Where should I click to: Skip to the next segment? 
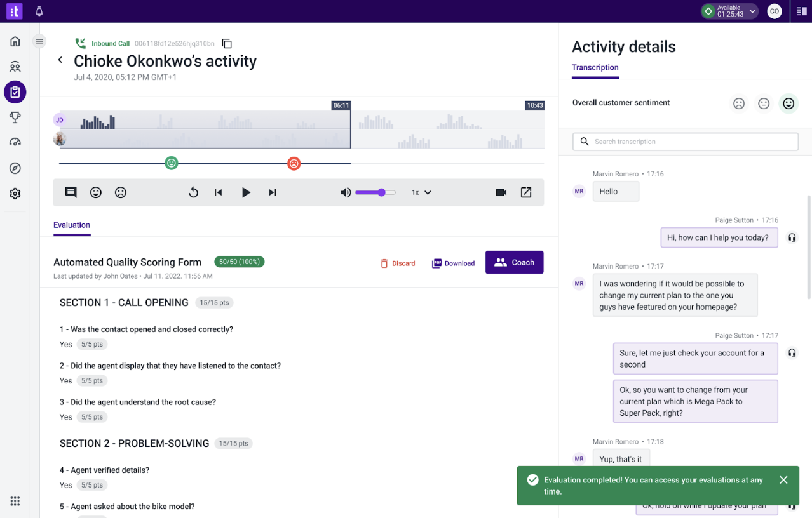(273, 192)
